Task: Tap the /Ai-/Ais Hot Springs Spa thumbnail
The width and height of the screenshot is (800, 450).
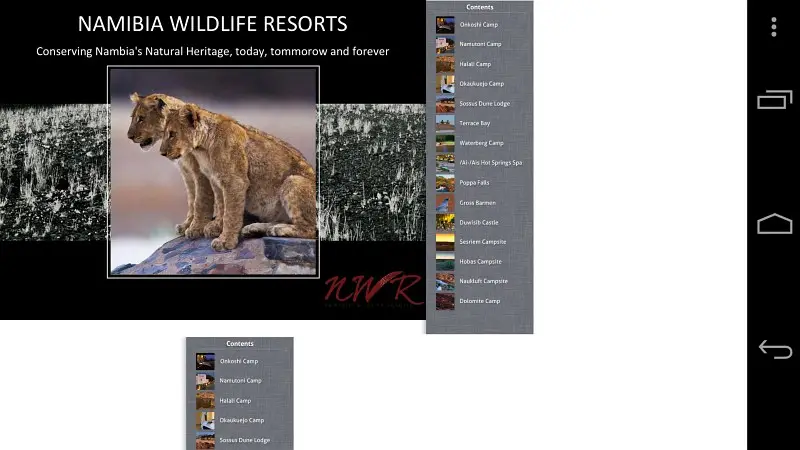Action: (445, 163)
